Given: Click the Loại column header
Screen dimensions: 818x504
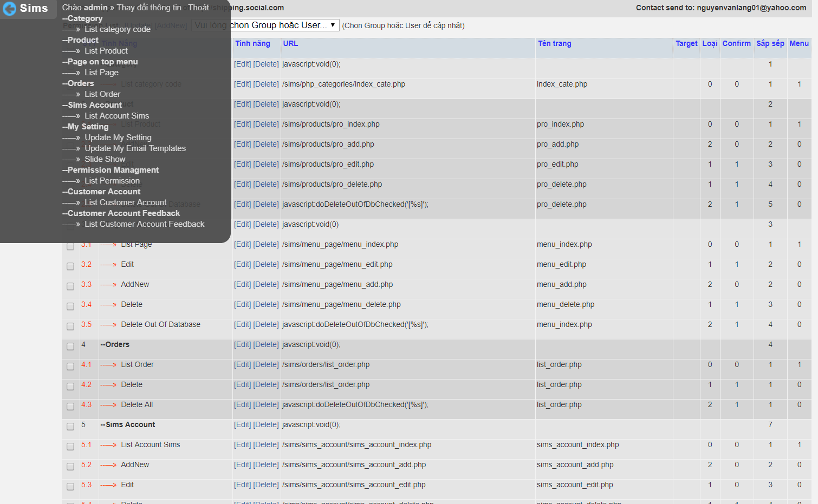Looking at the screenshot, I should (x=710, y=43).
